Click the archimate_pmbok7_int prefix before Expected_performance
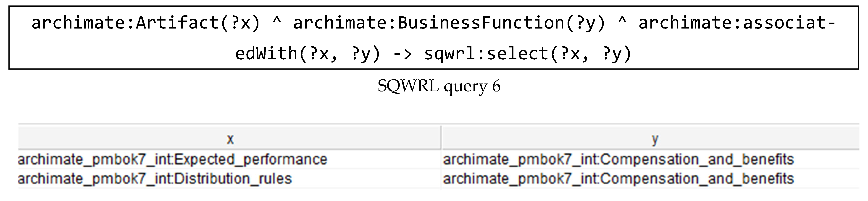The width and height of the screenshot is (868, 201). [x=95, y=159]
